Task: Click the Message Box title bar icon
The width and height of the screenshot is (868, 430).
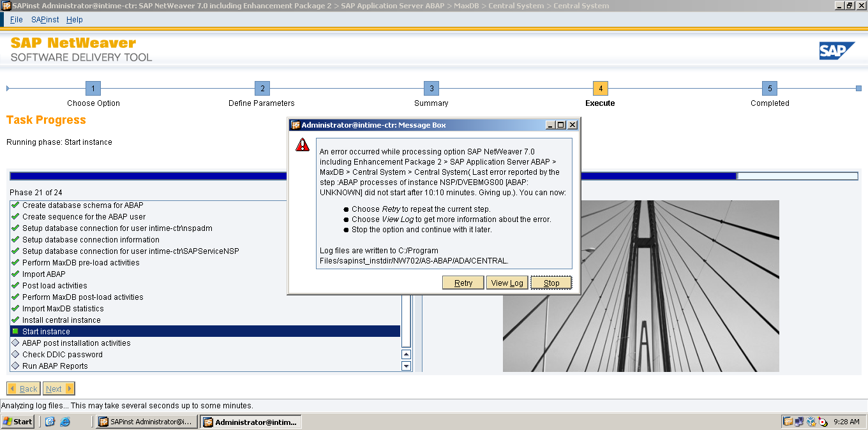Action: tap(295, 125)
